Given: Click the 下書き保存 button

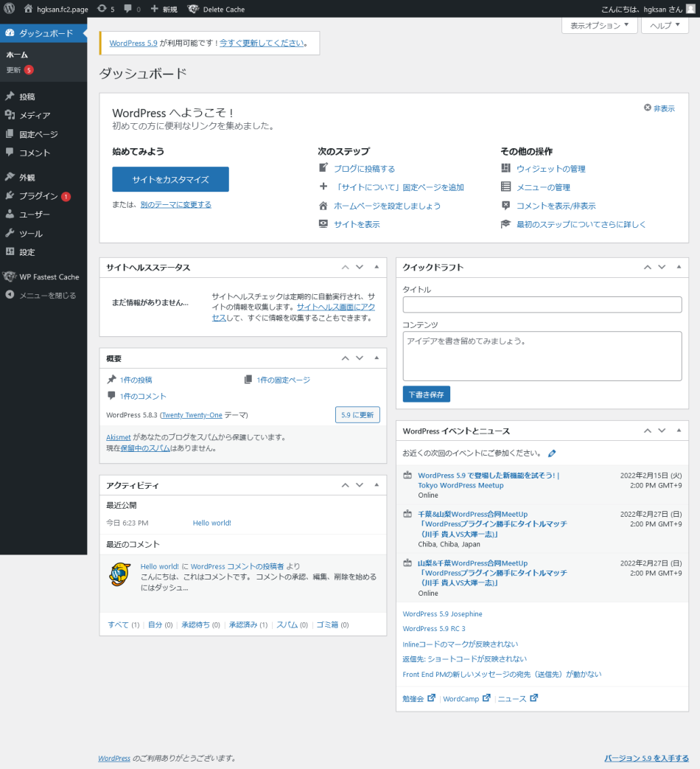Looking at the screenshot, I should pos(427,394).
